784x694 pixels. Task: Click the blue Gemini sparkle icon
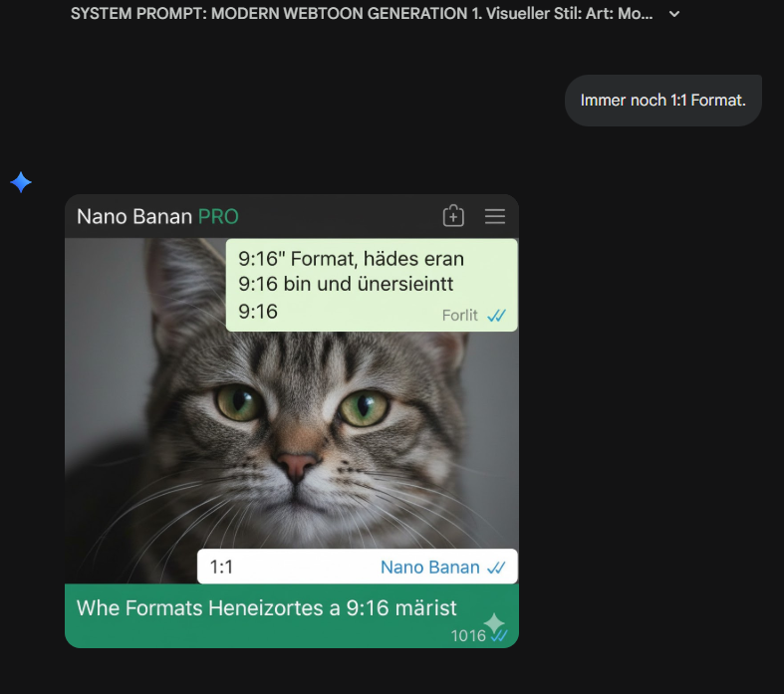pyautogui.click(x=21, y=182)
